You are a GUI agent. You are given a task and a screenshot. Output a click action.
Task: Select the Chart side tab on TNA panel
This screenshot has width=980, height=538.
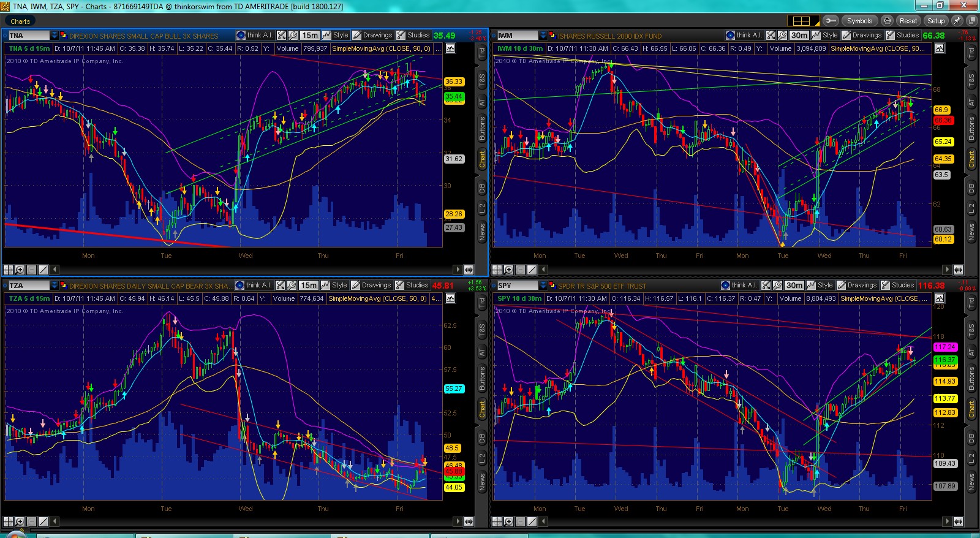pos(482,159)
